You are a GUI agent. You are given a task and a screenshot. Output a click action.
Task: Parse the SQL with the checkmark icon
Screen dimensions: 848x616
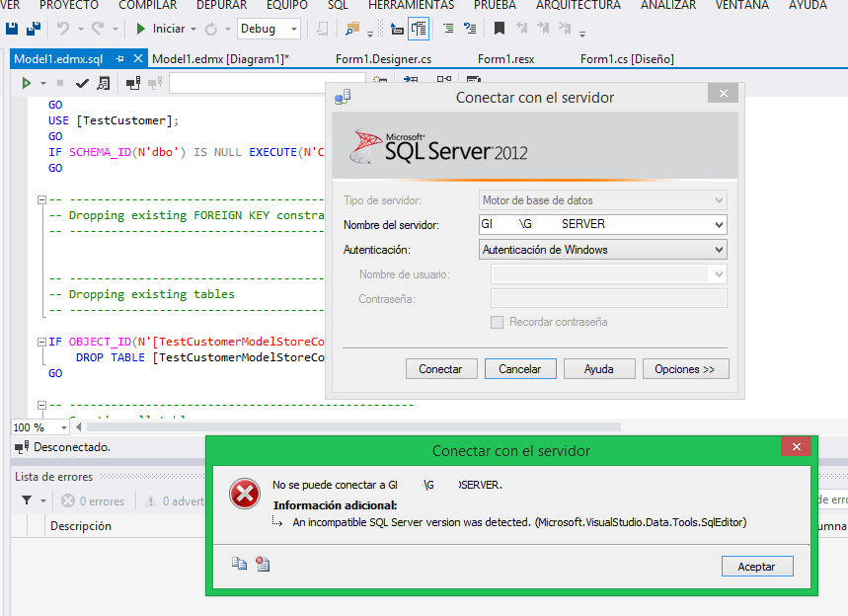pos(82,83)
